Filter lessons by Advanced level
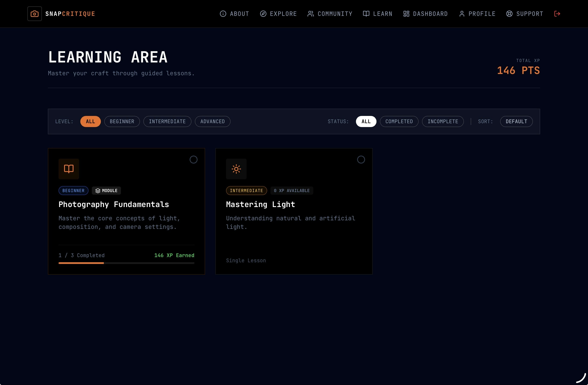 [x=212, y=121]
